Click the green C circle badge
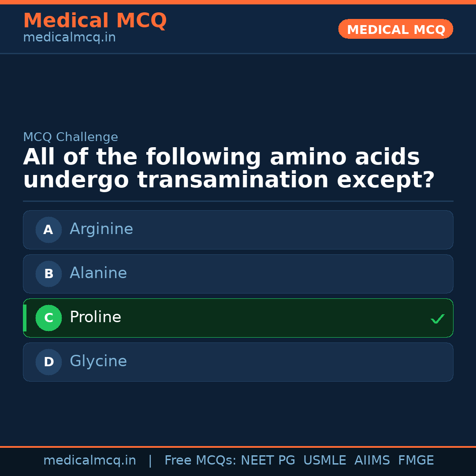This screenshot has width=476, height=476. (x=48, y=318)
